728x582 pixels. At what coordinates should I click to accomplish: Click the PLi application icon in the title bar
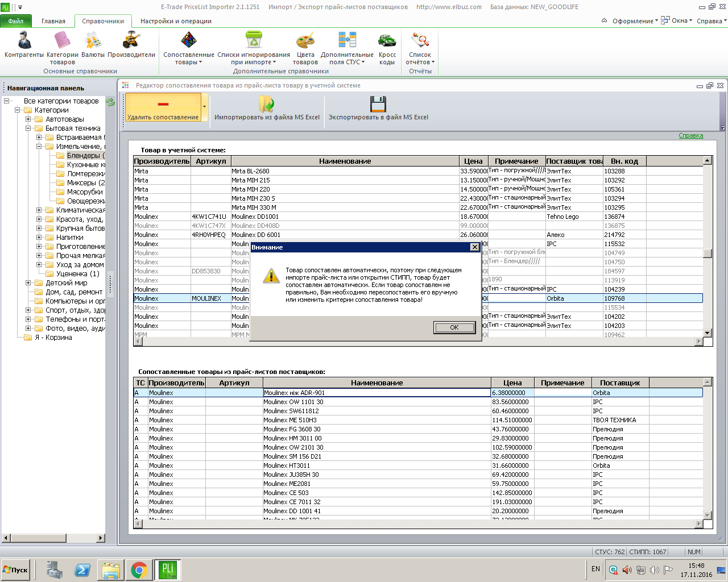point(6,7)
